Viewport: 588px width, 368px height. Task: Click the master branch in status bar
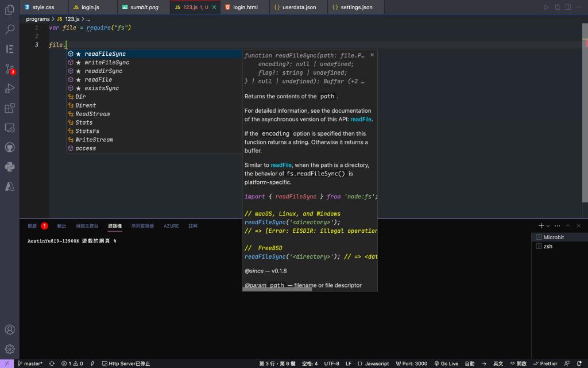click(30, 363)
